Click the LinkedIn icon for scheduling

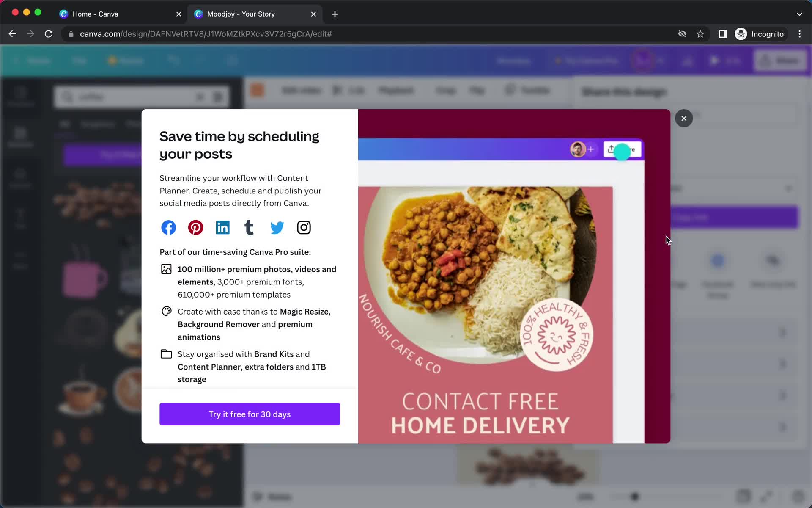[222, 228]
